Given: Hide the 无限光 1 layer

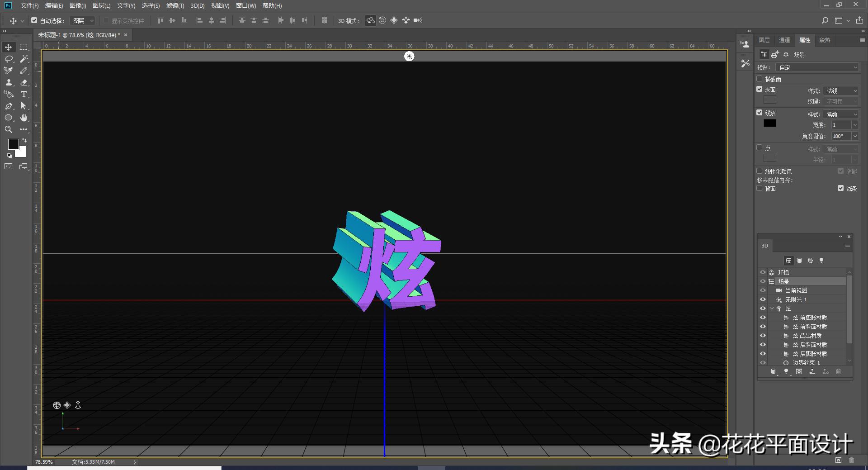Looking at the screenshot, I should tap(763, 299).
